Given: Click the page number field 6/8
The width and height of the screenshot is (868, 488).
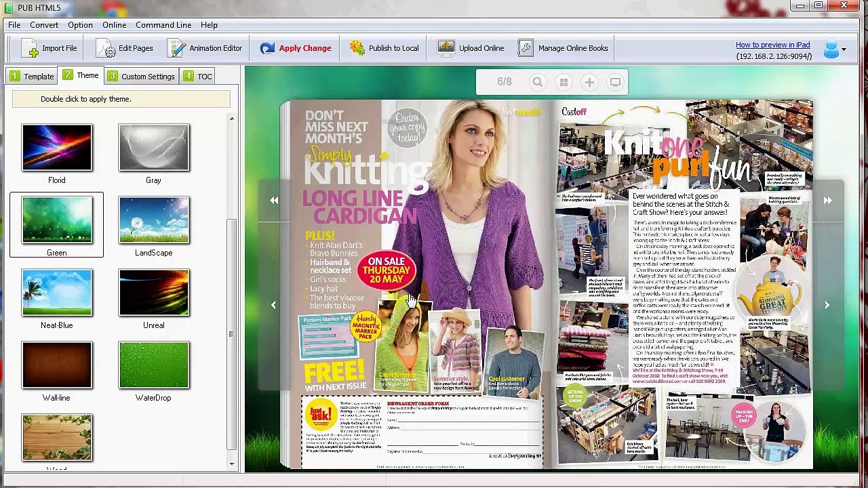Looking at the screenshot, I should (x=504, y=82).
